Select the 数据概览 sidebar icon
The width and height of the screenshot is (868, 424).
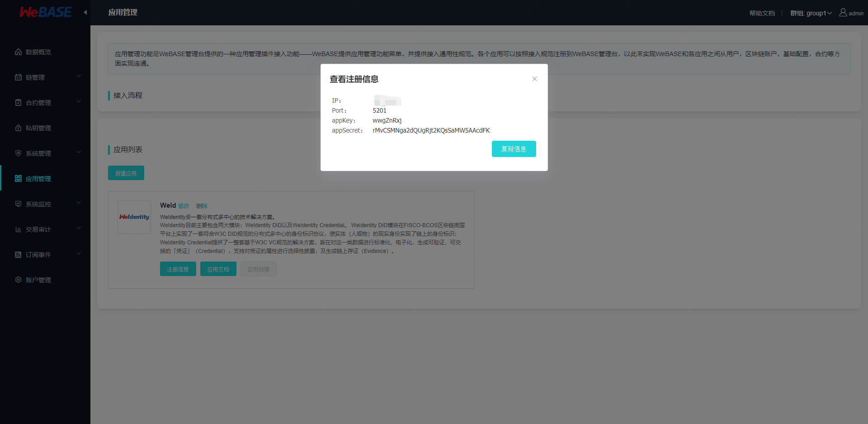[18, 52]
